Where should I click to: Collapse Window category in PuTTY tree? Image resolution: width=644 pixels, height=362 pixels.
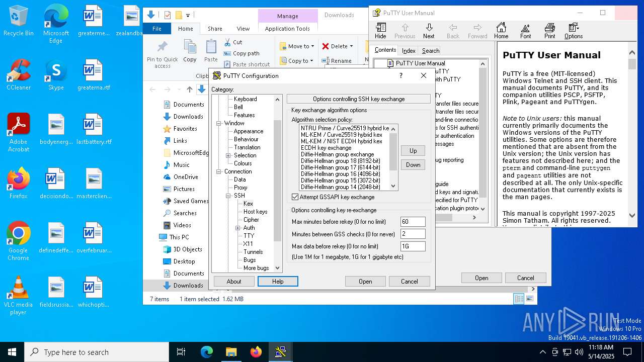[x=219, y=123]
